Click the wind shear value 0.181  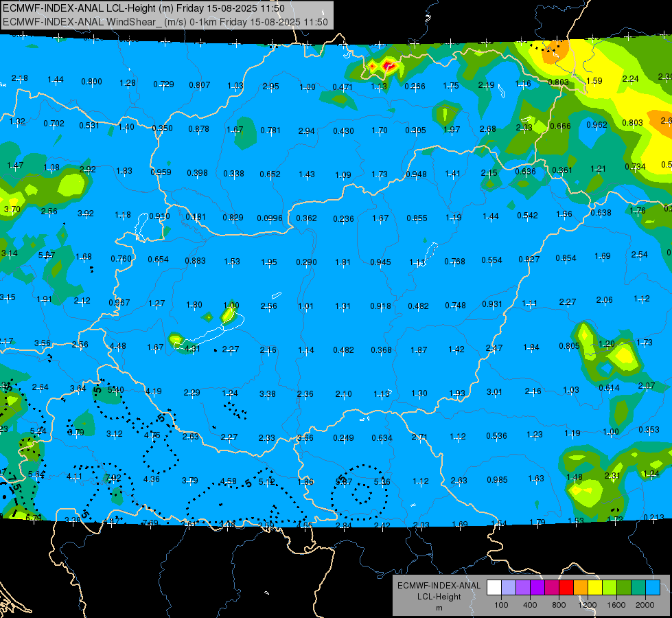click(x=196, y=216)
